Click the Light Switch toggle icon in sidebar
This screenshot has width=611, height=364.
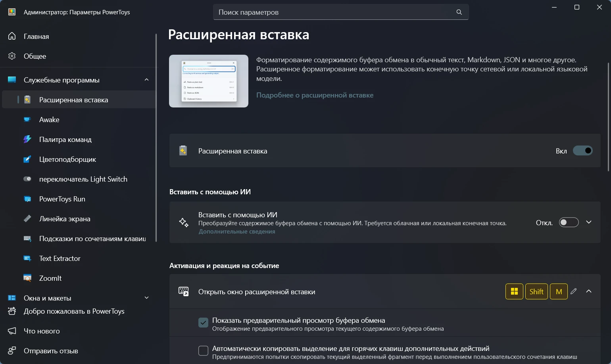[27, 179]
